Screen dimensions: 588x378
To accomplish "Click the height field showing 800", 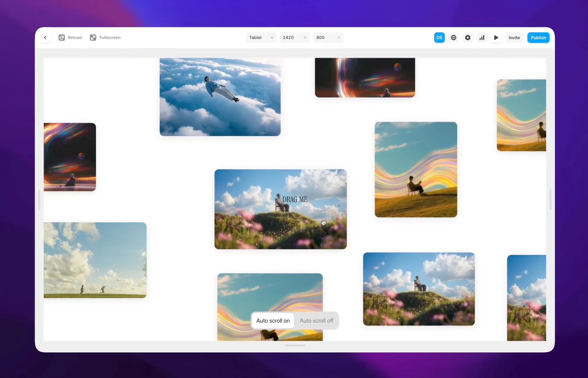I will tap(328, 37).
